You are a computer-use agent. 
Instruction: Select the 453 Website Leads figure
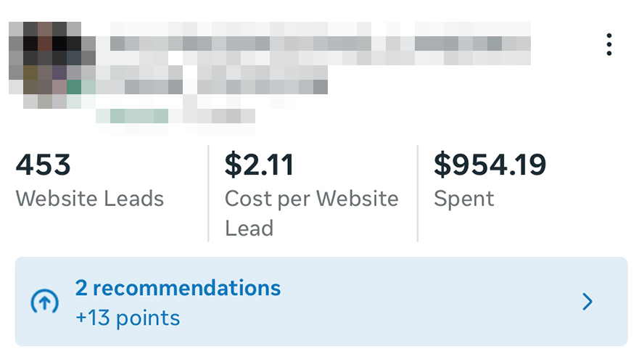point(44,165)
